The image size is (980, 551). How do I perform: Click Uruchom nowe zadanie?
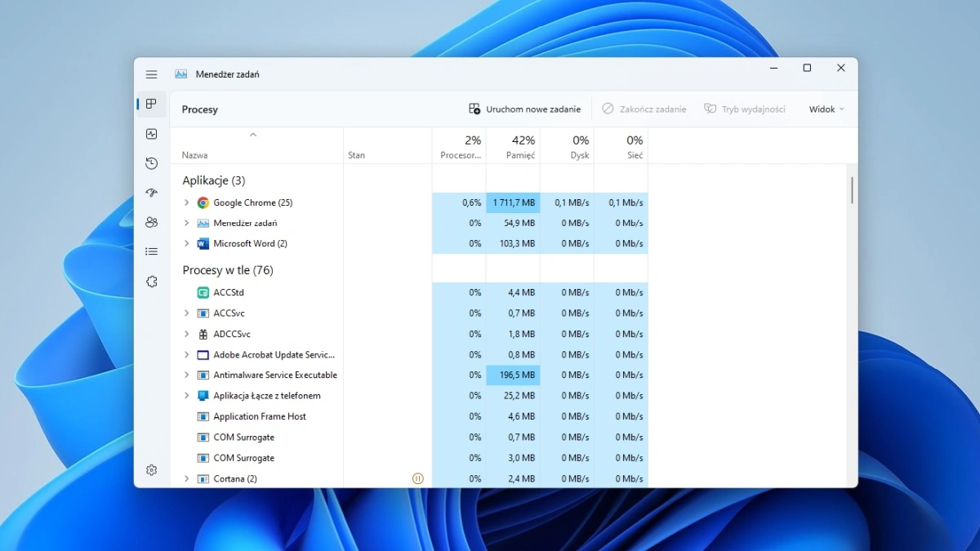tap(524, 109)
